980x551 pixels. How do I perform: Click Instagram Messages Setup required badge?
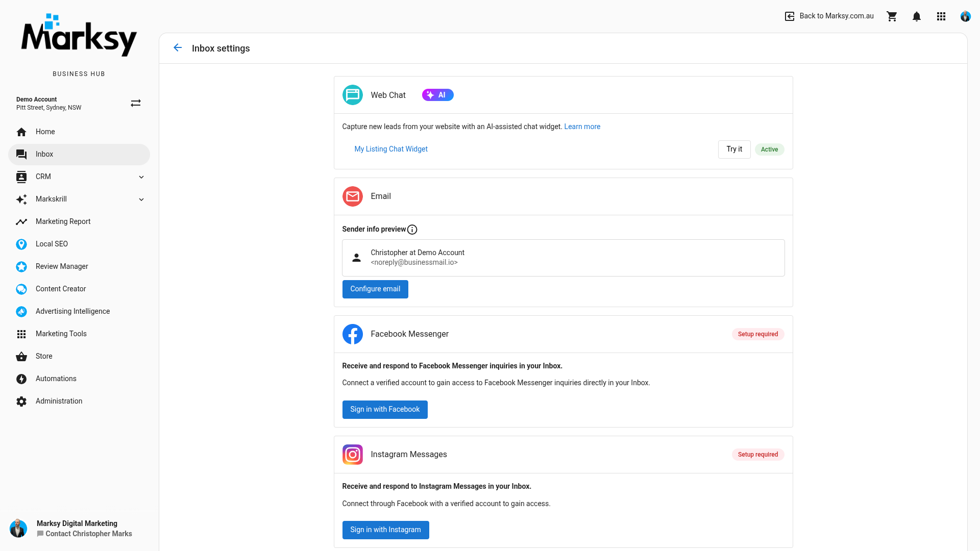pos(758,455)
